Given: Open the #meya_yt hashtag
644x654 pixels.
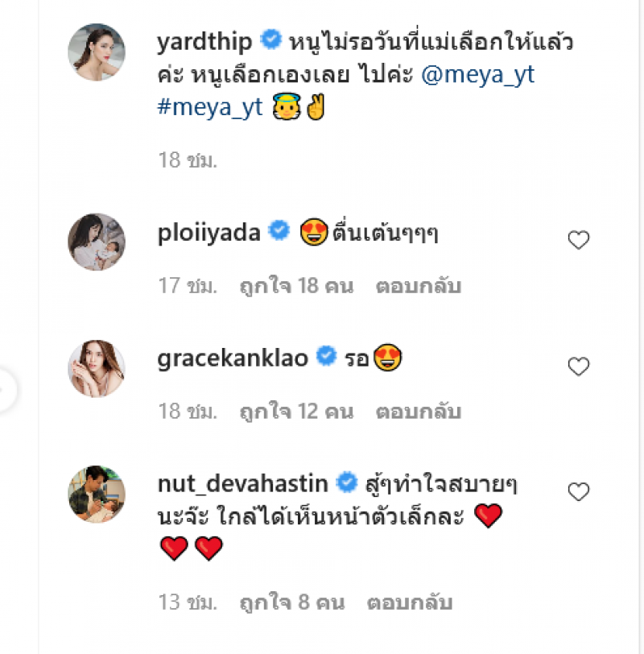Looking at the screenshot, I should click(x=210, y=108).
